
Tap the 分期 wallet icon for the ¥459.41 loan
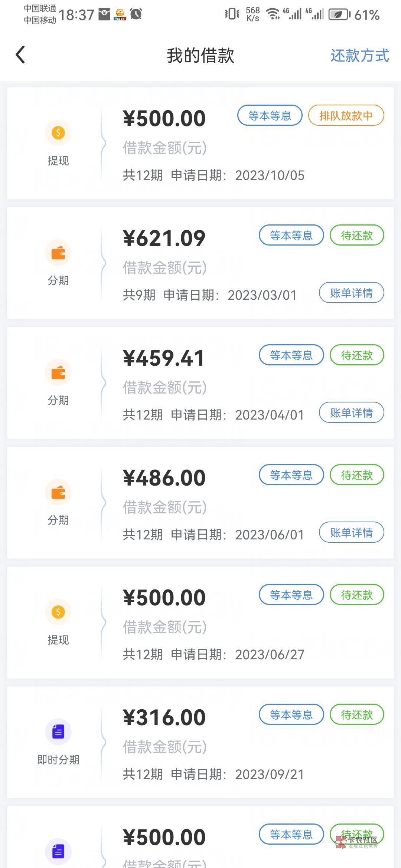click(x=58, y=373)
